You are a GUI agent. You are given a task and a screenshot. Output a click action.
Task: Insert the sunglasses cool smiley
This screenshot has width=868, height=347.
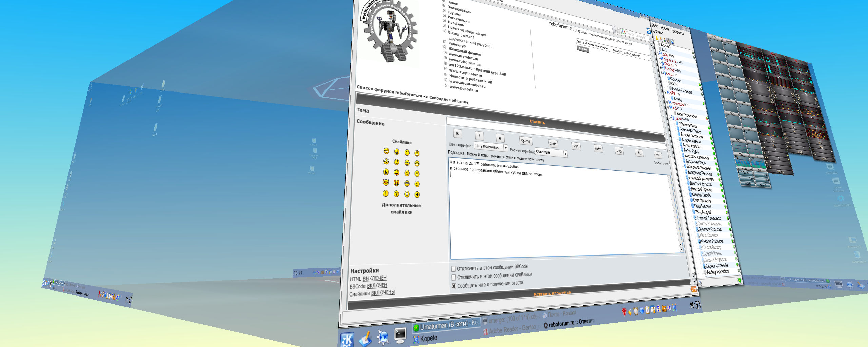407,163
